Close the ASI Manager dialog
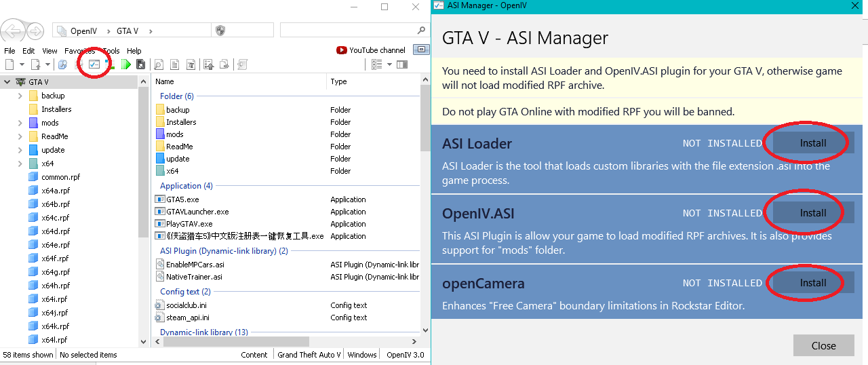This screenshot has width=868, height=365. pos(823,345)
